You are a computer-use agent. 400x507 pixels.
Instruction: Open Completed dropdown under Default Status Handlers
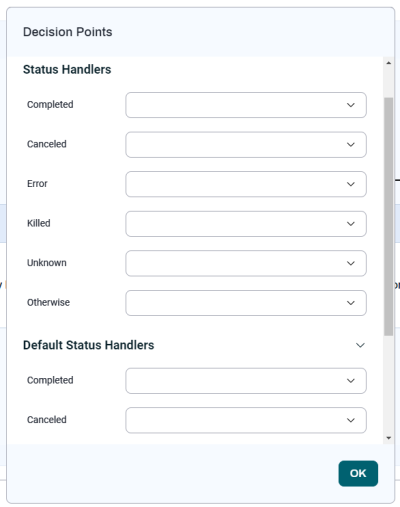point(246,381)
